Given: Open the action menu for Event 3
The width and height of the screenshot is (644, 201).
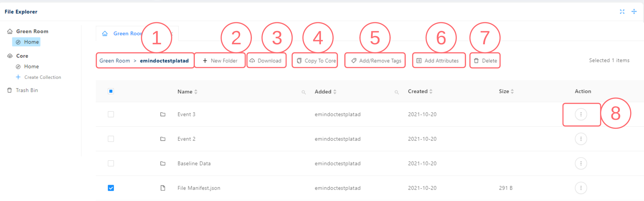Looking at the screenshot, I should [x=581, y=114].
